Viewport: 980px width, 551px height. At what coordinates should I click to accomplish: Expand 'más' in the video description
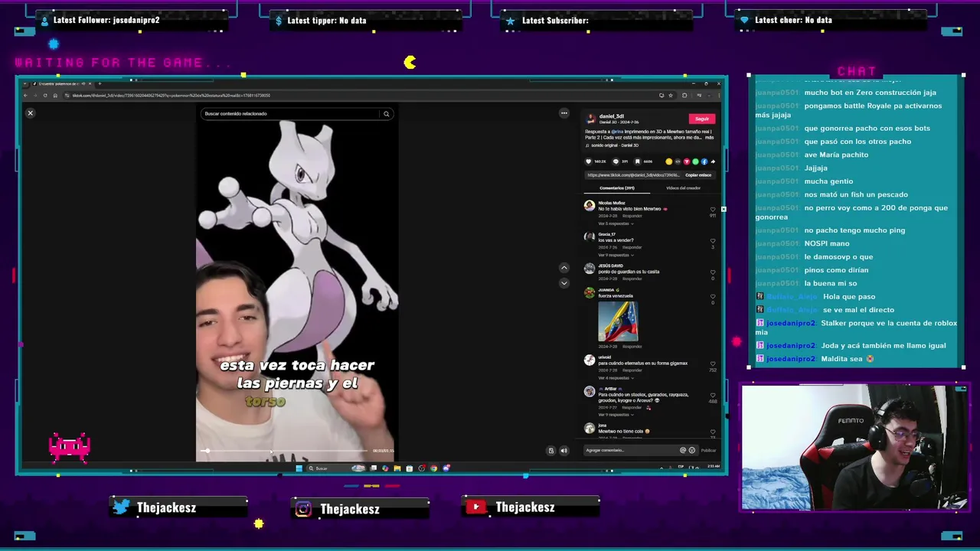tap(709, 138)
